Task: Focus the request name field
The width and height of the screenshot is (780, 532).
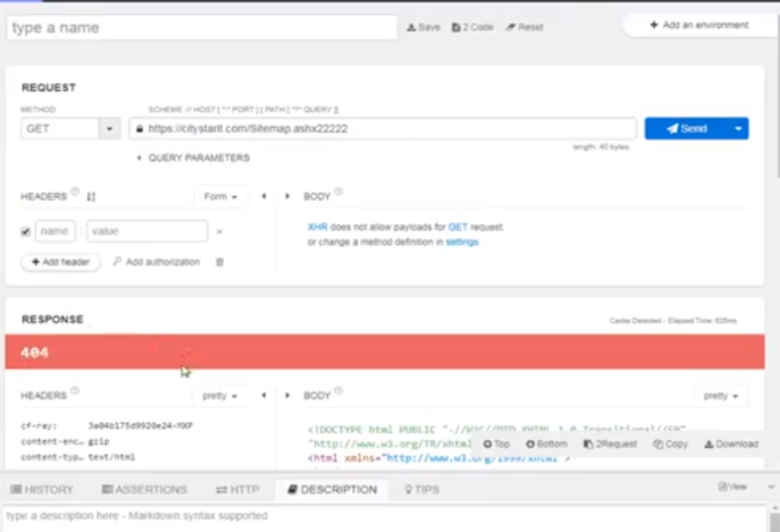Action: (x=202, y=28)
